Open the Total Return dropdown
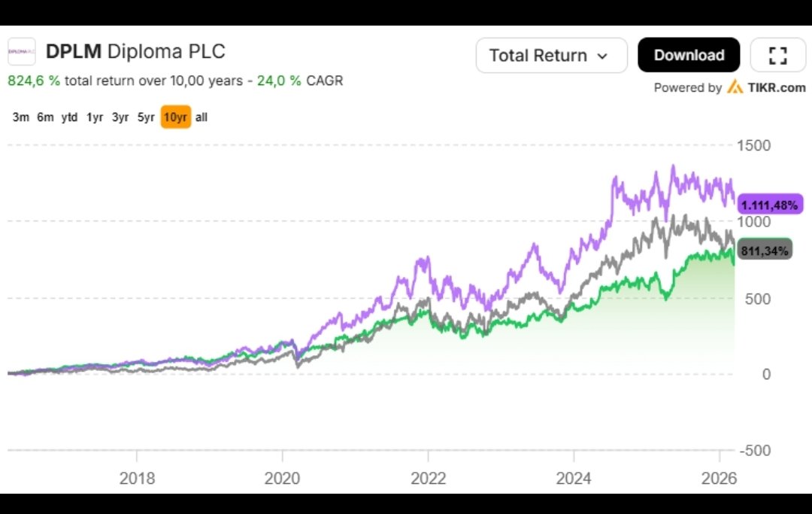 (551, 56)
